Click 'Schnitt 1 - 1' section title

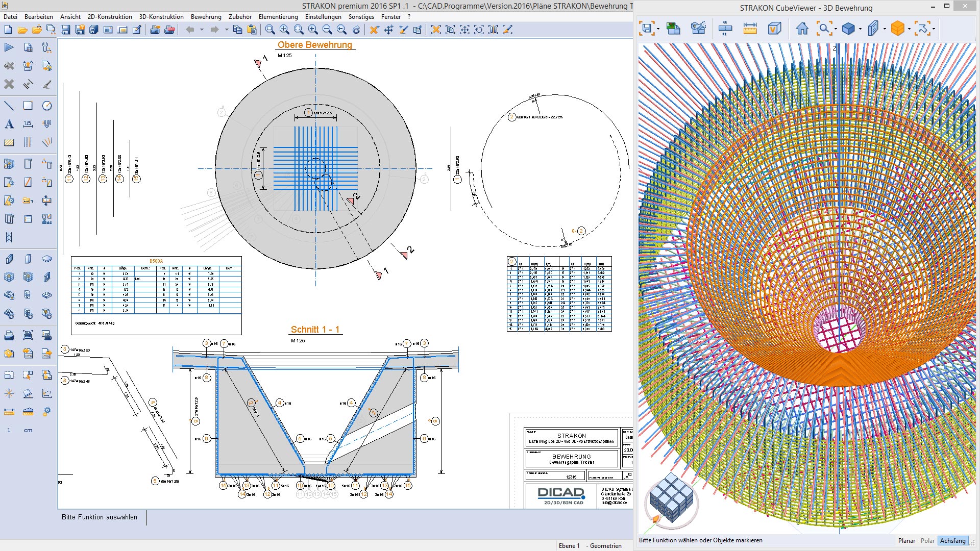pos(315,330)
